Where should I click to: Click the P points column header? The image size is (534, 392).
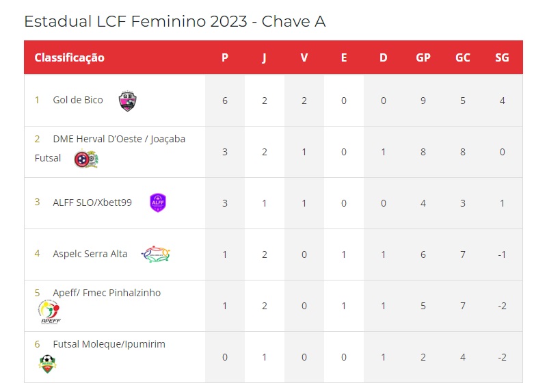pos(225,57)
